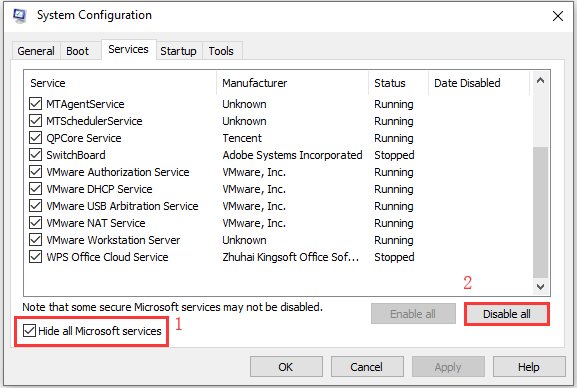Sort by the Manufacturer column header

(x=293, y=83)
